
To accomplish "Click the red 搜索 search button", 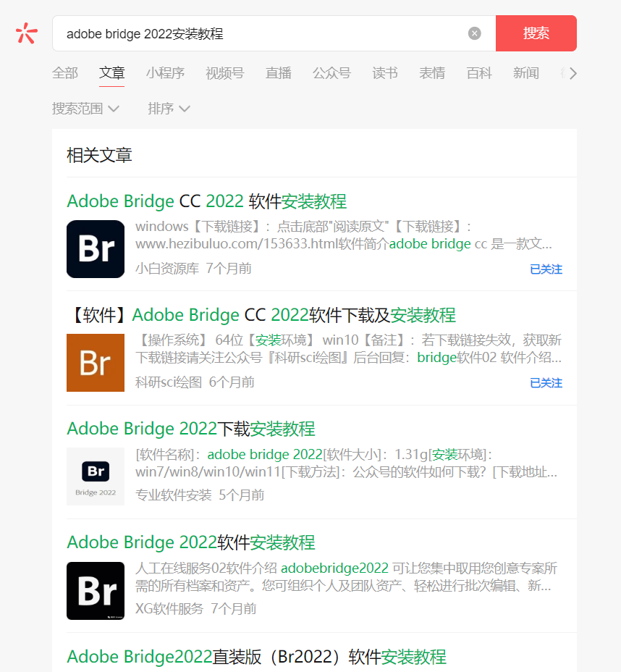I will (536, 33).
